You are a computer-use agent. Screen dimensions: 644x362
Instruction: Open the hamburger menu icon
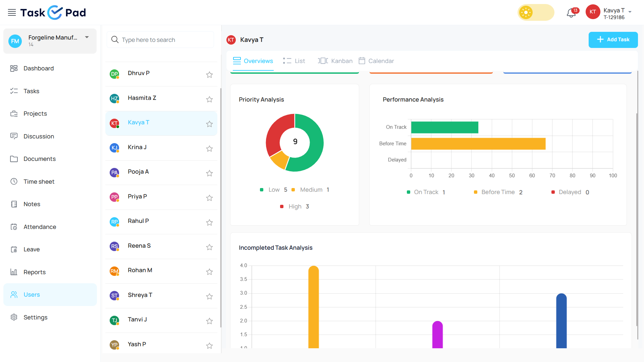pos(12,12)
